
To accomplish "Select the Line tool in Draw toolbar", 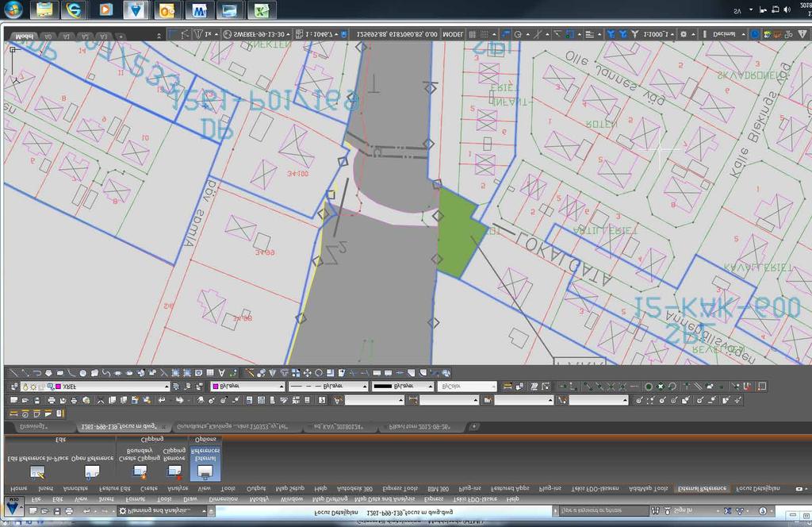I will 14,372.
